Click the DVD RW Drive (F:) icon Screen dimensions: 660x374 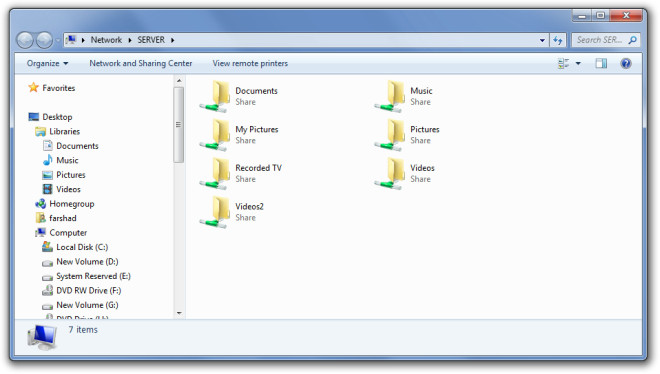pos(48,290)
